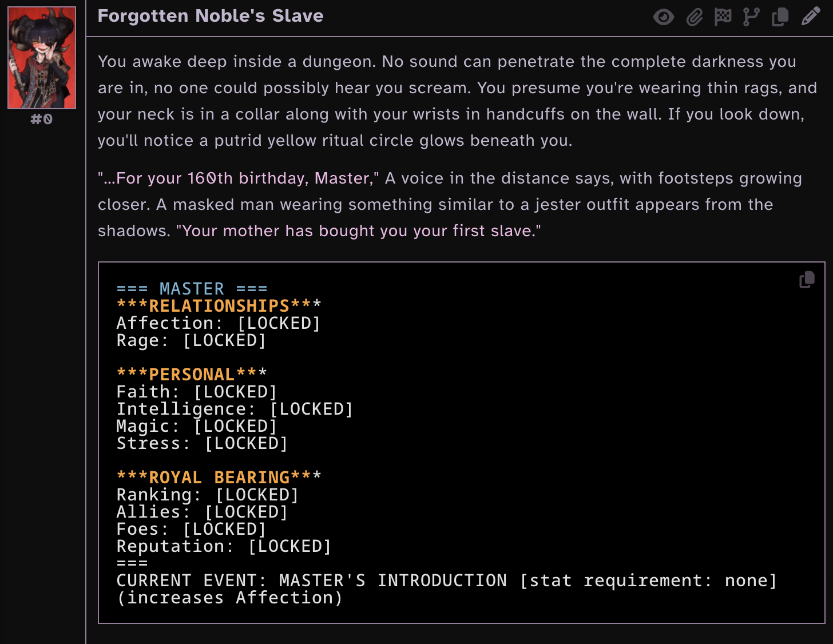Click the checkered flag checkpoint icon
The width and height of the screenshot is (833, 644).
pyautogui.click(x=723, y=17)
